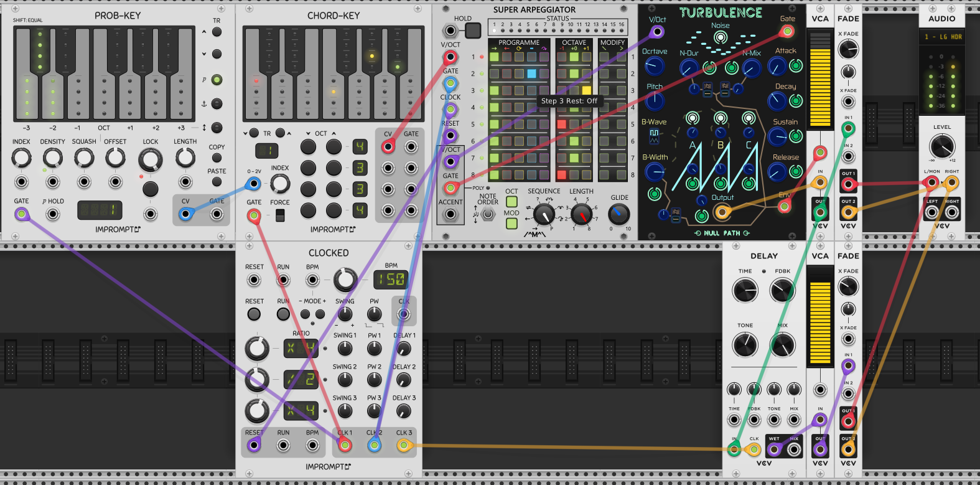Viewport: 980px width, 485px height.
Task: Click the red GATE jack on CHORD-KEY
Action: pyautogui.click(x=253, y=215)
